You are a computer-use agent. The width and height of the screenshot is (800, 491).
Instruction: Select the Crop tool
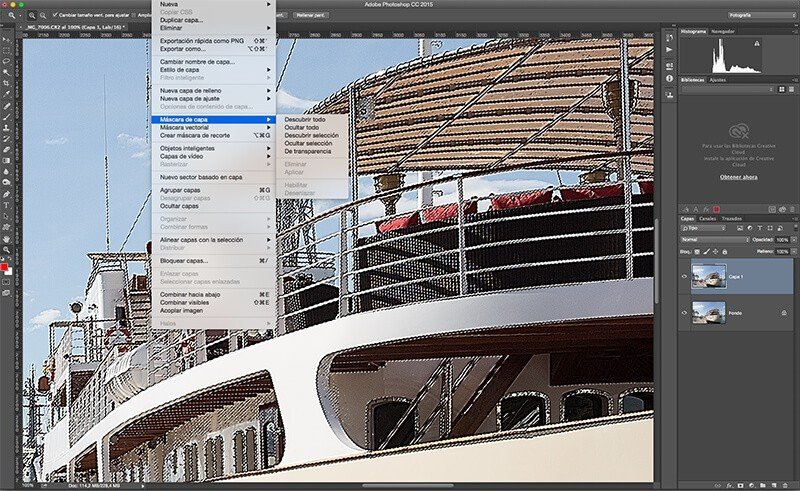[x=7, y=83]
